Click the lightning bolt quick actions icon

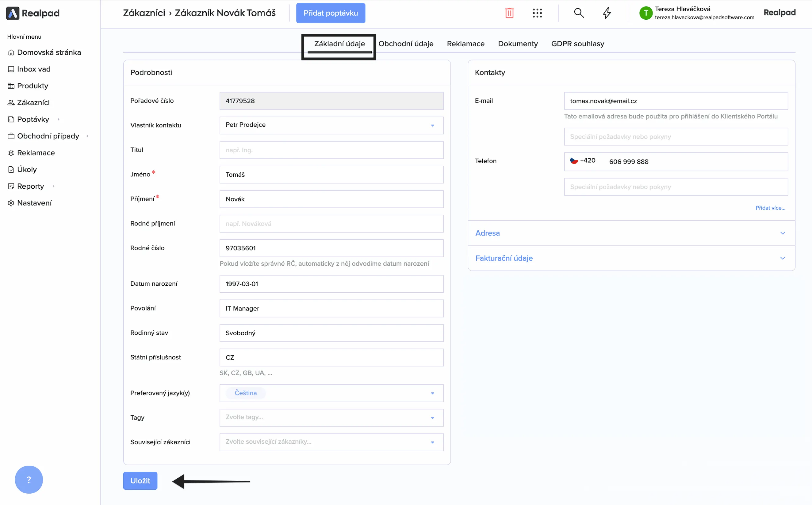607,13
